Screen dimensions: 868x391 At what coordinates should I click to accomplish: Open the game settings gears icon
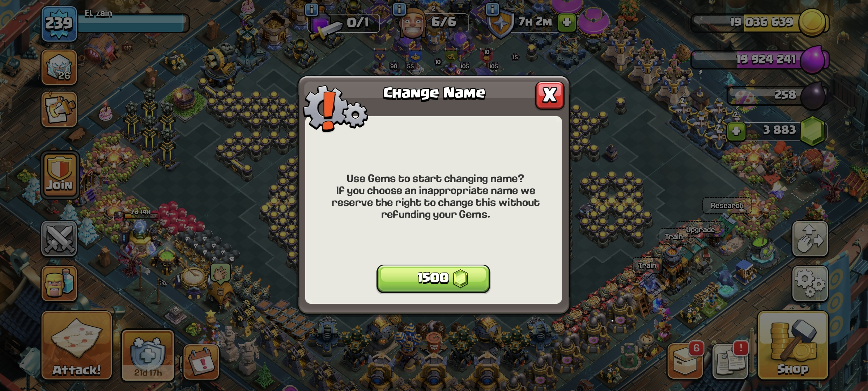[810, 284]
